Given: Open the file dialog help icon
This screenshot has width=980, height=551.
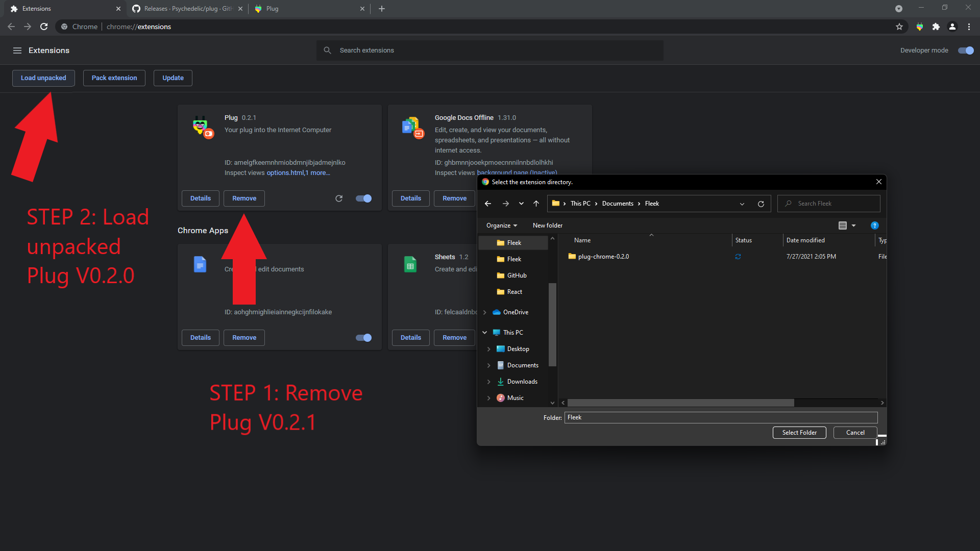Looking at the screenshot, I should (x=875, y=226).
